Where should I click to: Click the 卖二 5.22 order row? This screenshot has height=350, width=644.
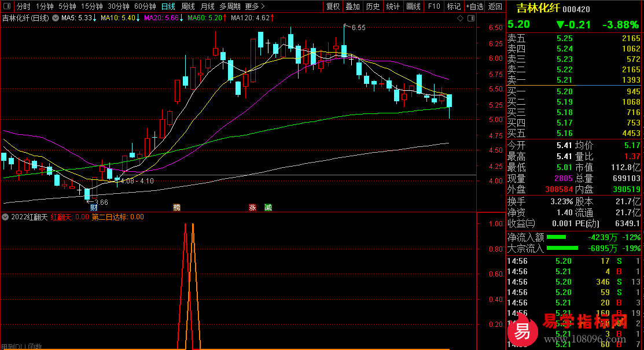click(574, 69)
